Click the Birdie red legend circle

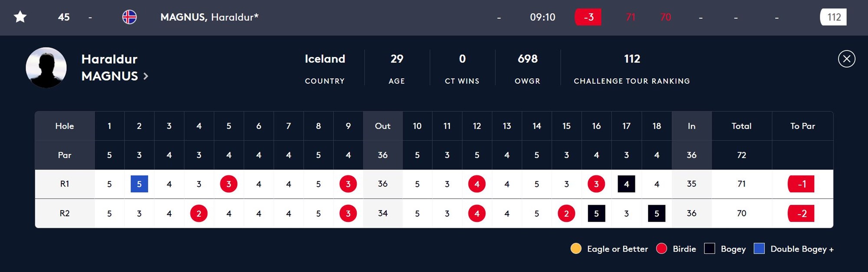(x=661, y=249)
